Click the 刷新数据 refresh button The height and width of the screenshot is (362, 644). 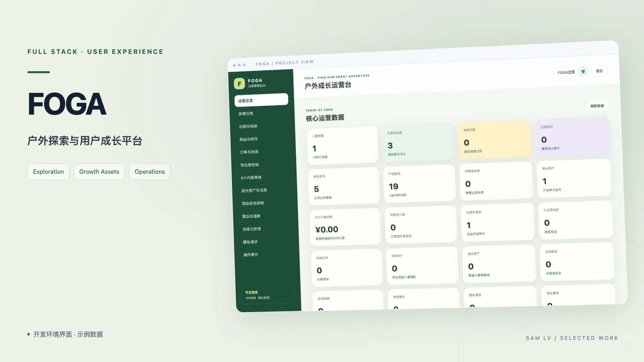597,106
